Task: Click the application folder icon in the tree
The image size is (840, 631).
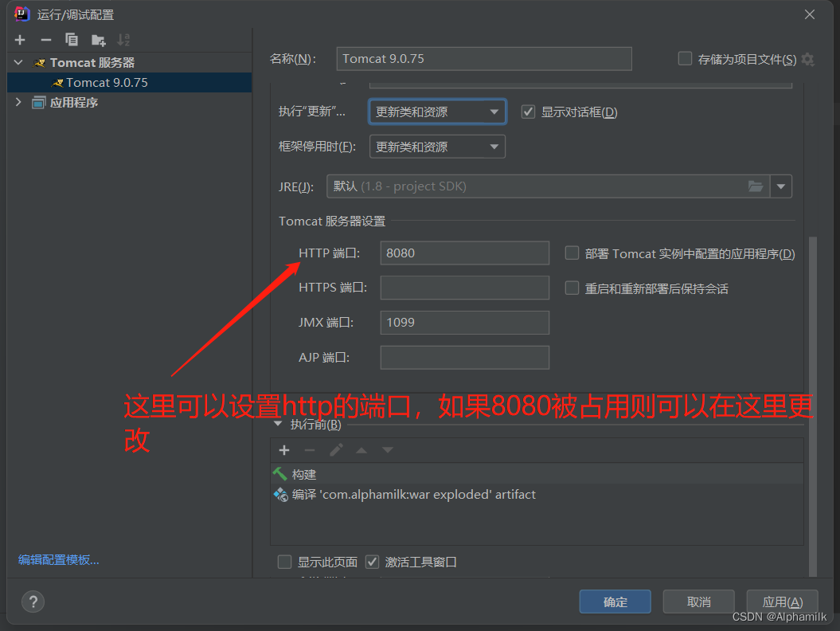Action: [x=38, y=103]
